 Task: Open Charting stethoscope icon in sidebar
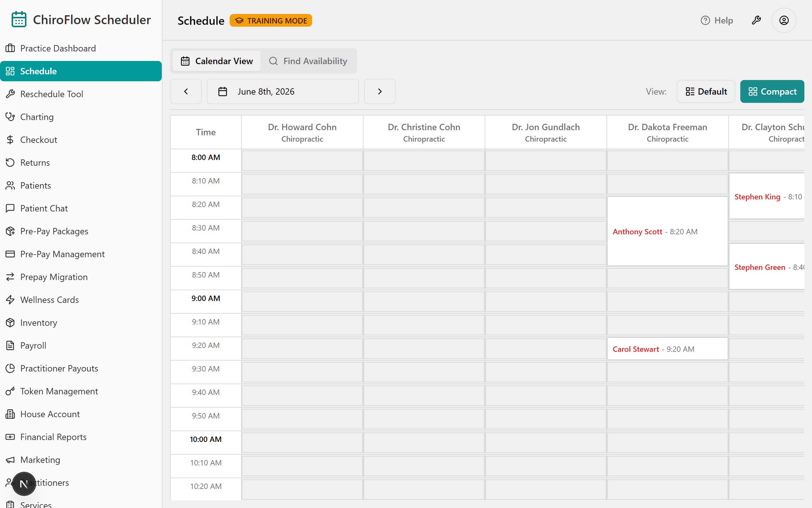coord(10,117)
